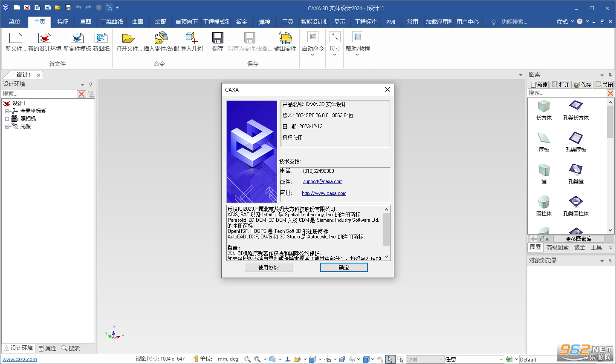Pick the 圆柱体 catalog element
The height and width of the screenshot is (364, 616).
click(544, 206)
